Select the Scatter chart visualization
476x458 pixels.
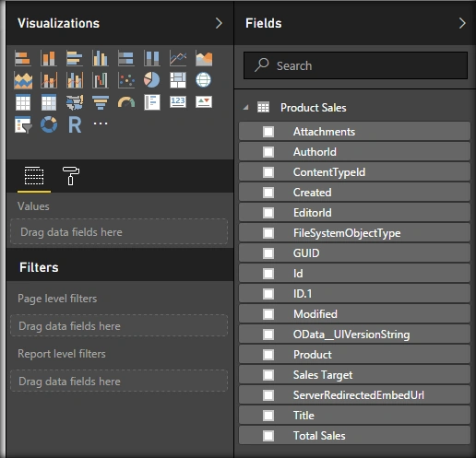coord(126,80)
